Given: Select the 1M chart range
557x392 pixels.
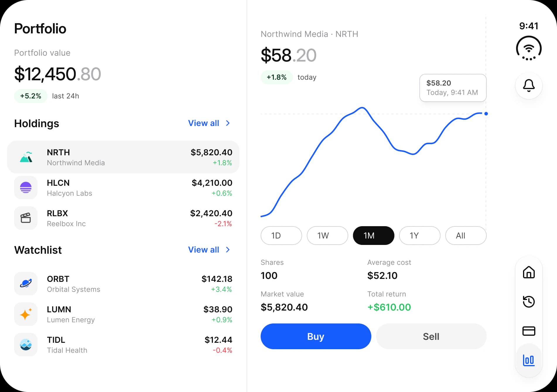Looking at the screenshot, I should [x=374, y=236].
